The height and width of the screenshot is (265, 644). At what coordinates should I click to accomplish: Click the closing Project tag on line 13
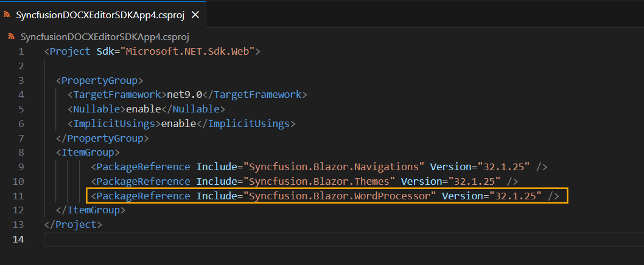[x=73, y=225]
